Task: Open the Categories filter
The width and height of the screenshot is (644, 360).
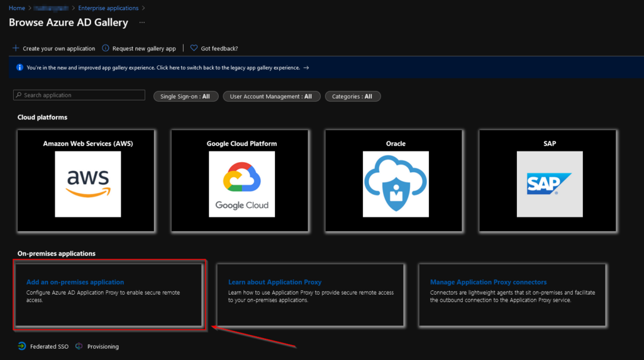Action: [353, 97]
